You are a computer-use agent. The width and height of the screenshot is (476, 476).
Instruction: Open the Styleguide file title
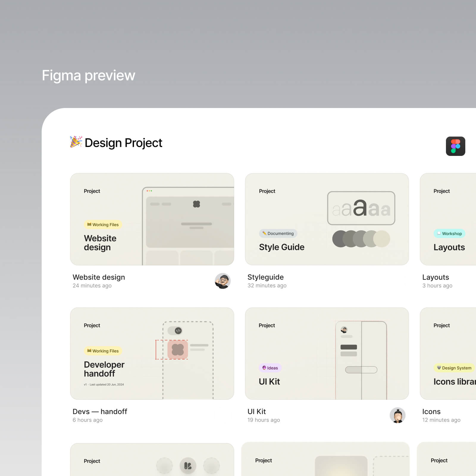265,277
